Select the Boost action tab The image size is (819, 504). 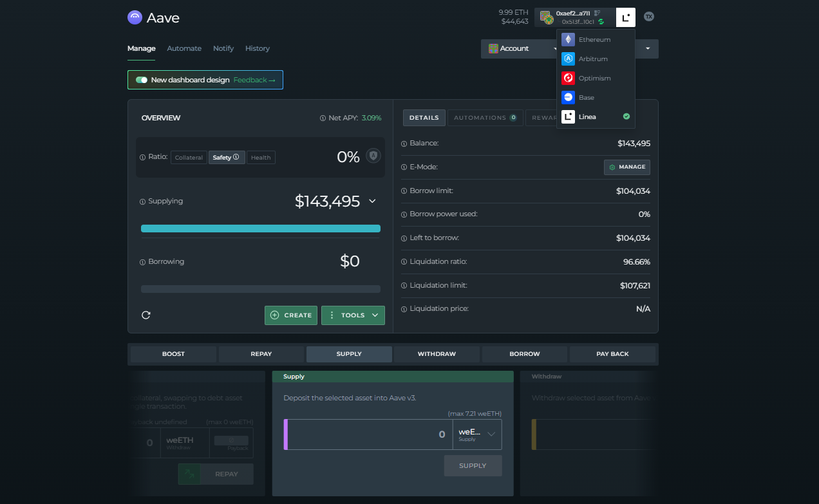(173, 354)
